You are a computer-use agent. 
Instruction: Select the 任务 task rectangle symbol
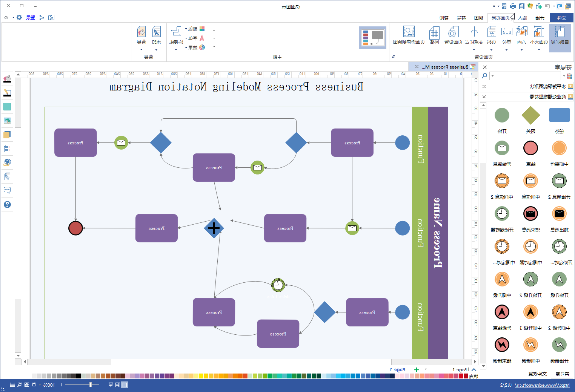click(559, 115)
